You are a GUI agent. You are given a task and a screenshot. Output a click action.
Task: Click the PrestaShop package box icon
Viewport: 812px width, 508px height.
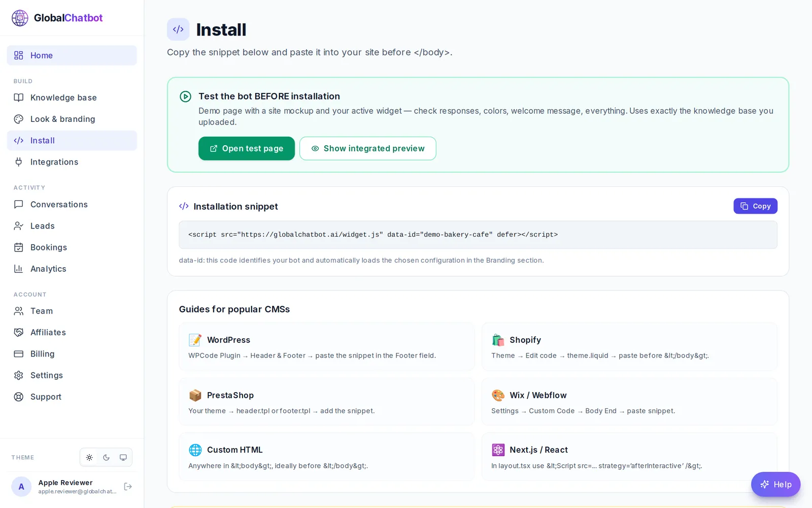click(x=195, y=395)
